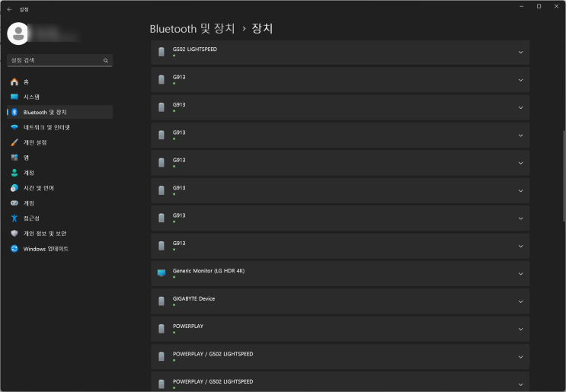Open Windows 업데이트 in the sidebar
This screenshot has width=566, height=392.
(60, 248)
